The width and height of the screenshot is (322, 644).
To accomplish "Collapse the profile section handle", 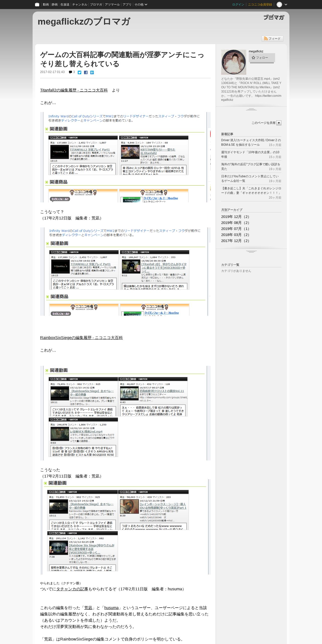I will pos(251,109).
